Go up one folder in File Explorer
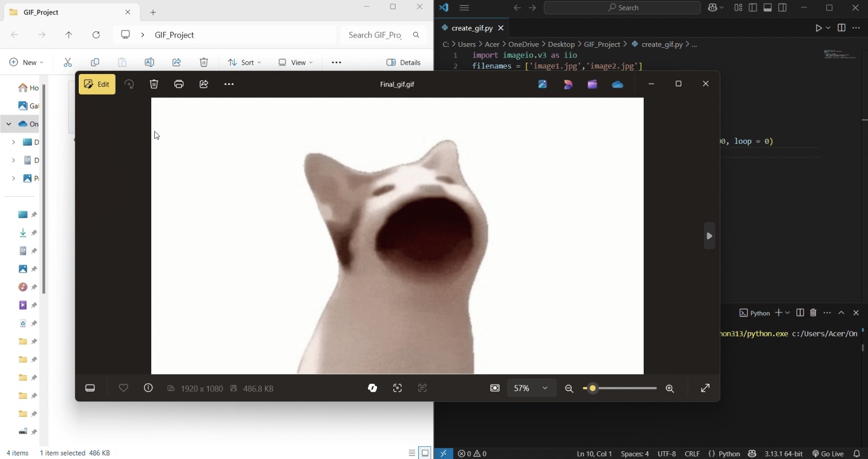Viewport: 868px width, 459px height. coord(68,34)
